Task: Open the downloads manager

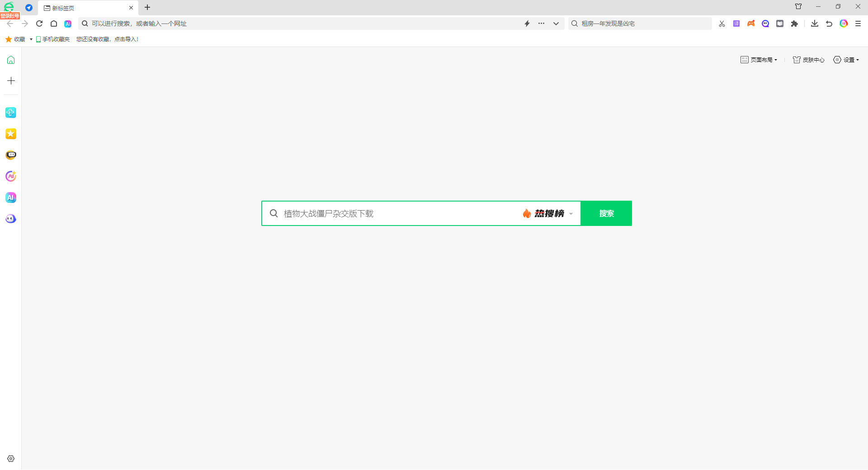Action: (x=814, y=23)
